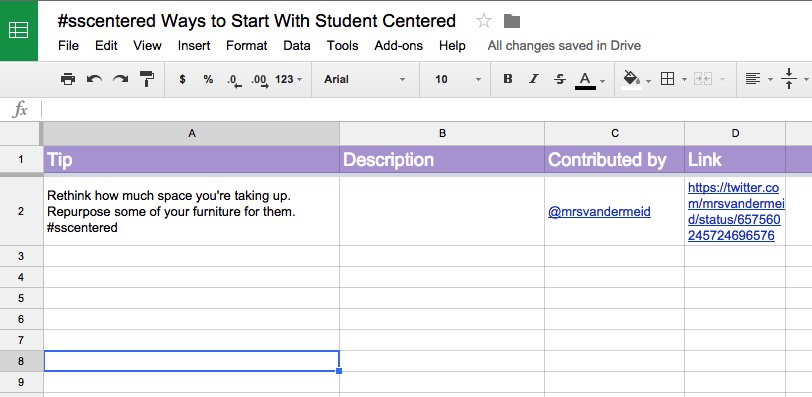The image size is (812, 397).
Task: Open the Help menu
Action: (x=452, y=46)
